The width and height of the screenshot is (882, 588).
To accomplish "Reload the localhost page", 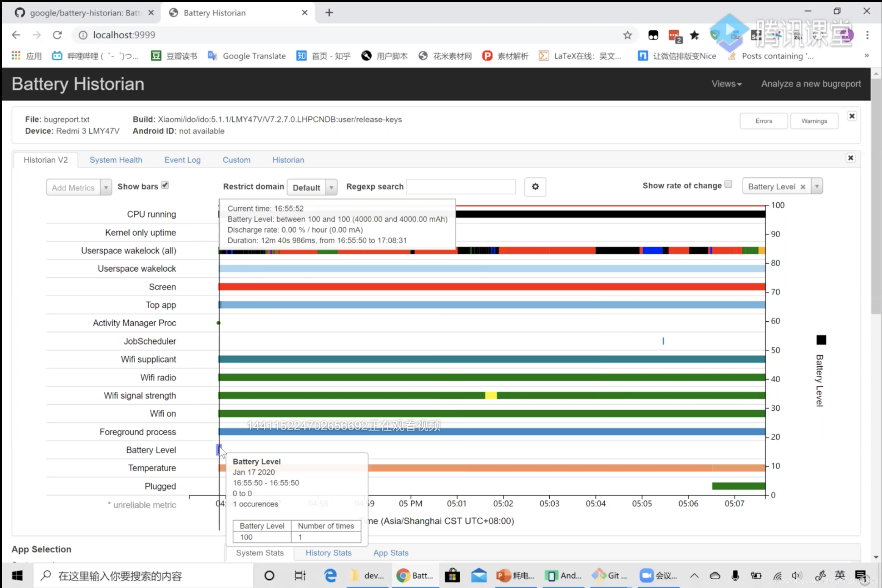I will 57,35.
